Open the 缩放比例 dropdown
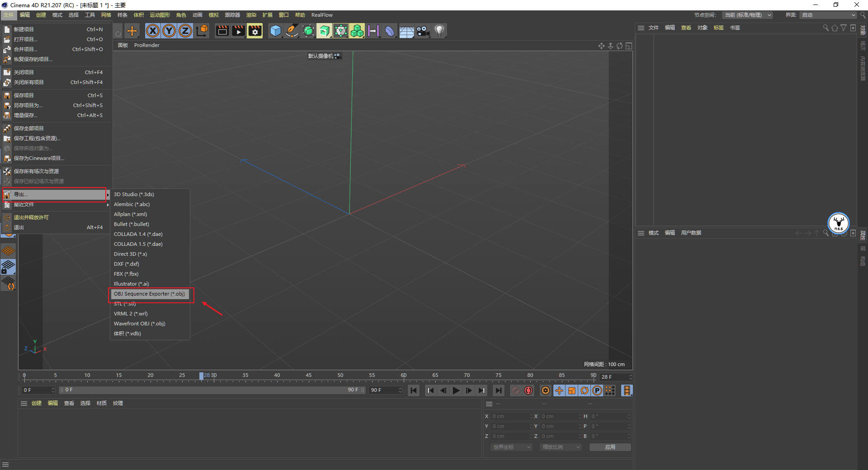 pos(561,447)
